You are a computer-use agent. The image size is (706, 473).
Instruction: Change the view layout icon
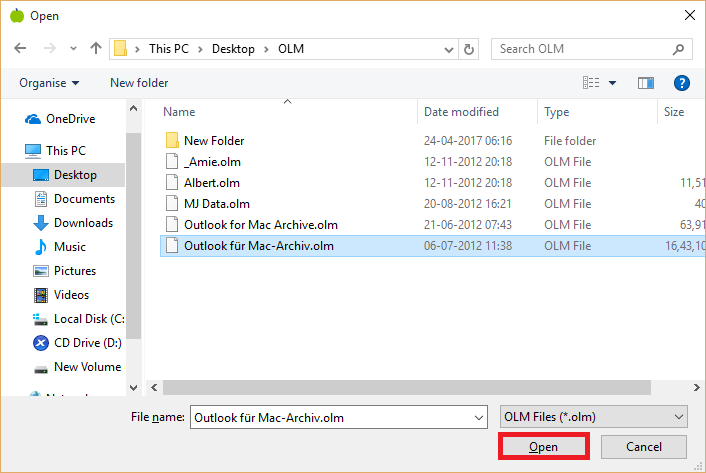(x=591, y=83)
